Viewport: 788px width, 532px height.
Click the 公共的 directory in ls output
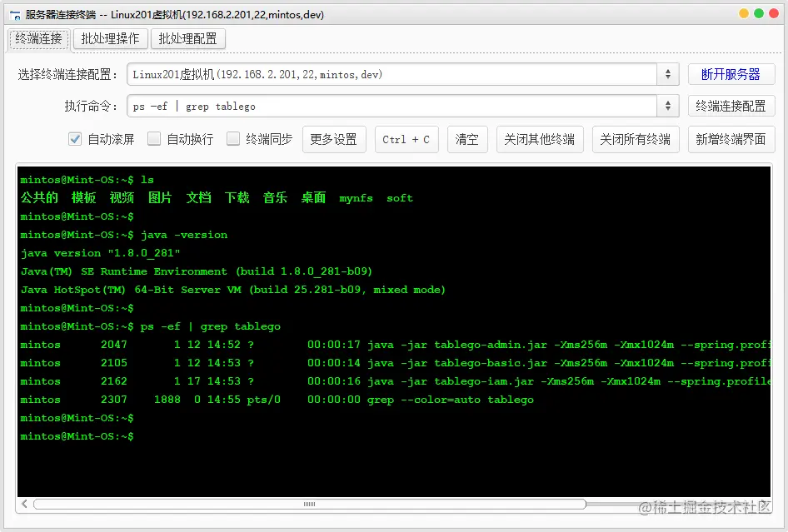point(39,197)
